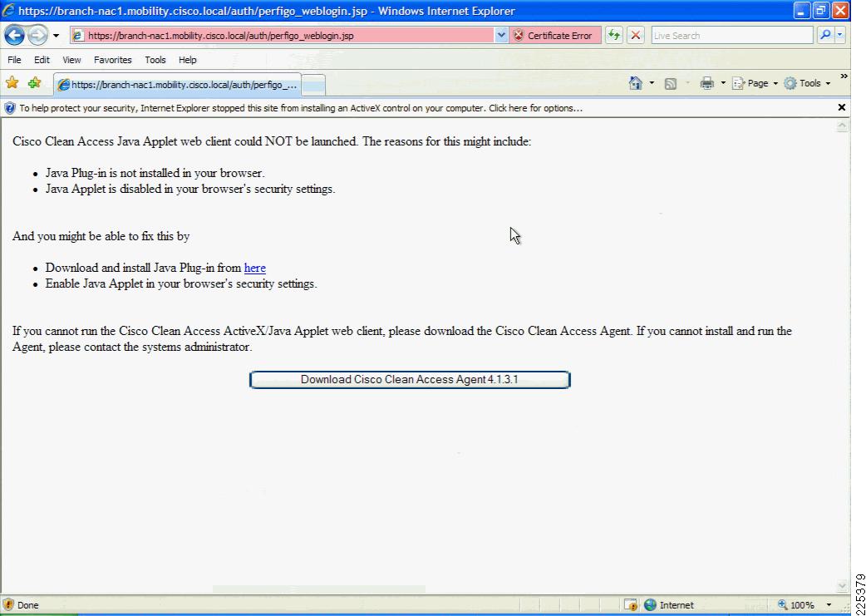Restore down the Internet Explorer window

point(821,11)
